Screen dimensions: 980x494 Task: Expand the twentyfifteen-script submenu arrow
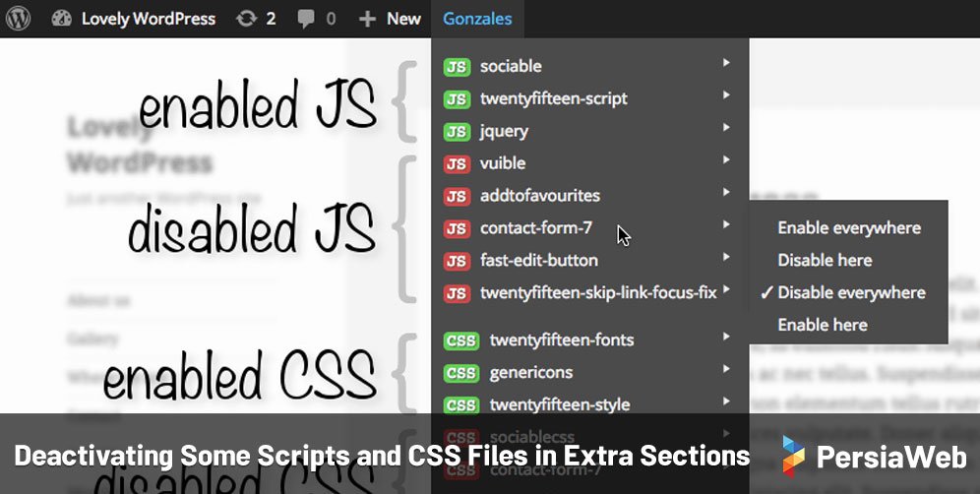(726, 95)
